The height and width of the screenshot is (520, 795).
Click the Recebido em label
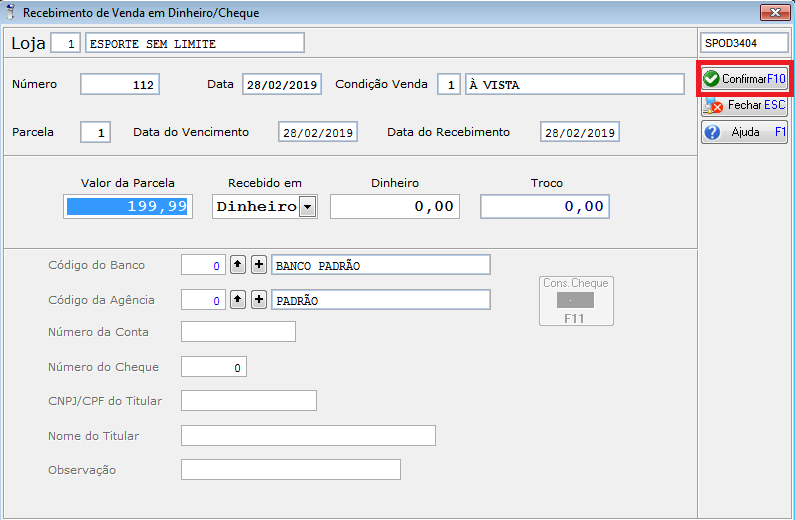[x=265, y=183]
